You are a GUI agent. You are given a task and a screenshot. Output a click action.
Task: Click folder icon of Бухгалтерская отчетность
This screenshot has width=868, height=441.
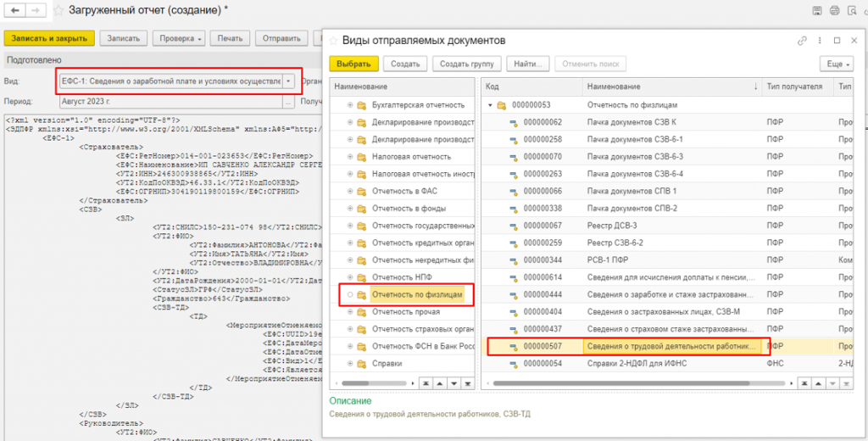pos(361,105)
